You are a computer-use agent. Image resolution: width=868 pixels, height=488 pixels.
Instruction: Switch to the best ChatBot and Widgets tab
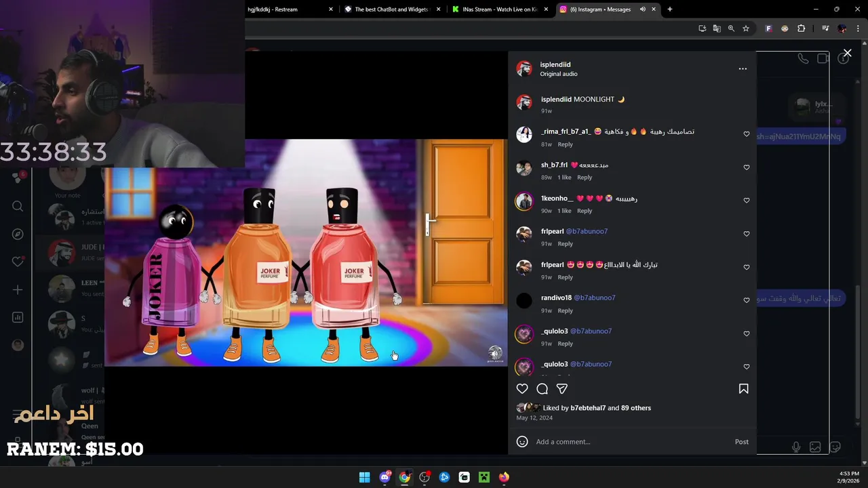[392, 9]
